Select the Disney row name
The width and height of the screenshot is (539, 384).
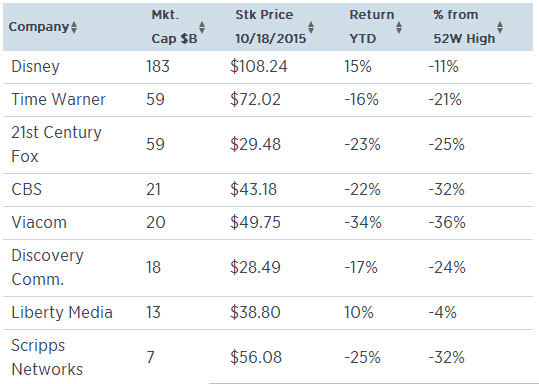[35, 66]
